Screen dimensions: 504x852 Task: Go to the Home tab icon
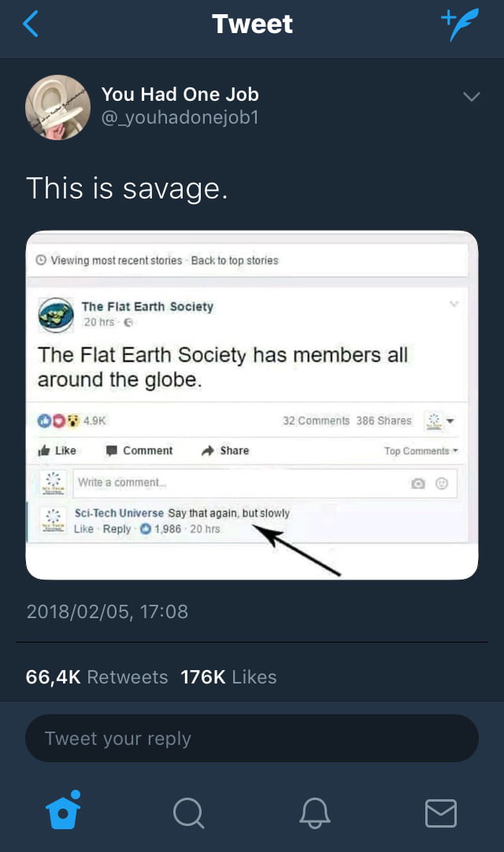[63, 809]
